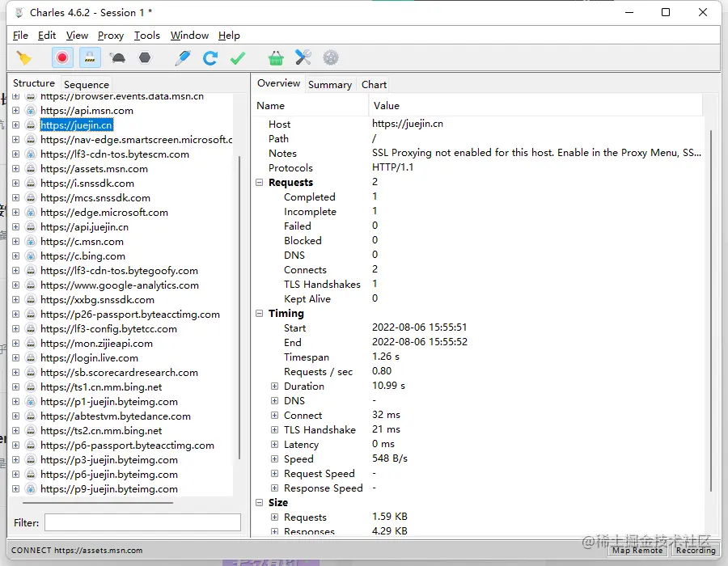Open the Proxy menu
Viewport: 728px width, 566px height.
click(x=111, y=36)
